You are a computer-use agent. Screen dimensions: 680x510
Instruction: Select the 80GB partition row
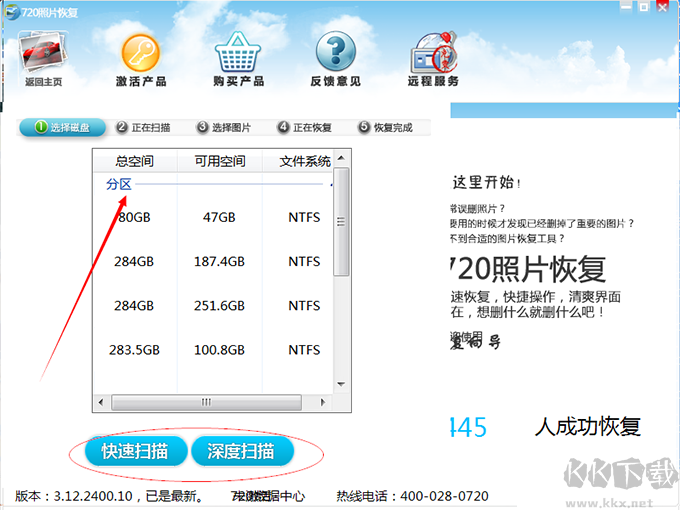[213, 217]
